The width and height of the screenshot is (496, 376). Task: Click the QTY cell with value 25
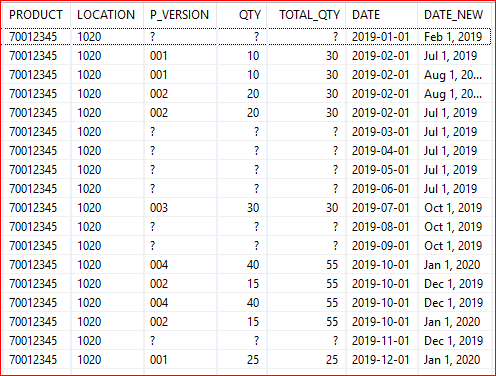click(x=242, y=360)
